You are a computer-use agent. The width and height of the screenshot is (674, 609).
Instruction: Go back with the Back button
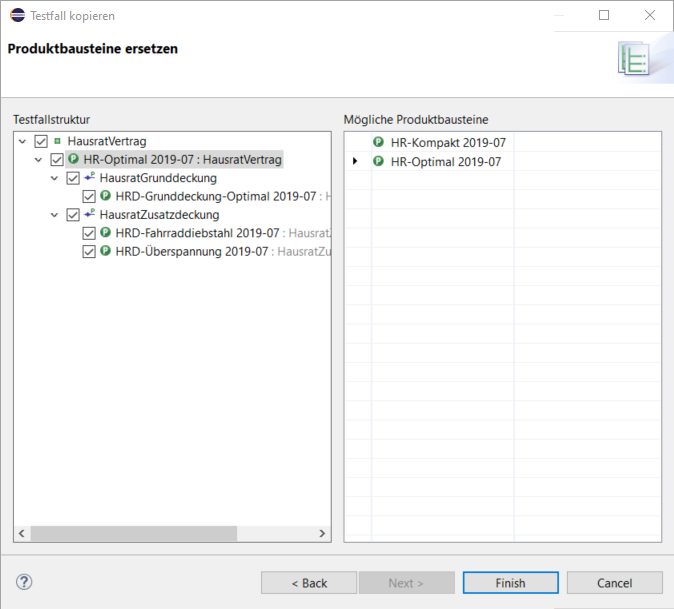pos(309,583)
